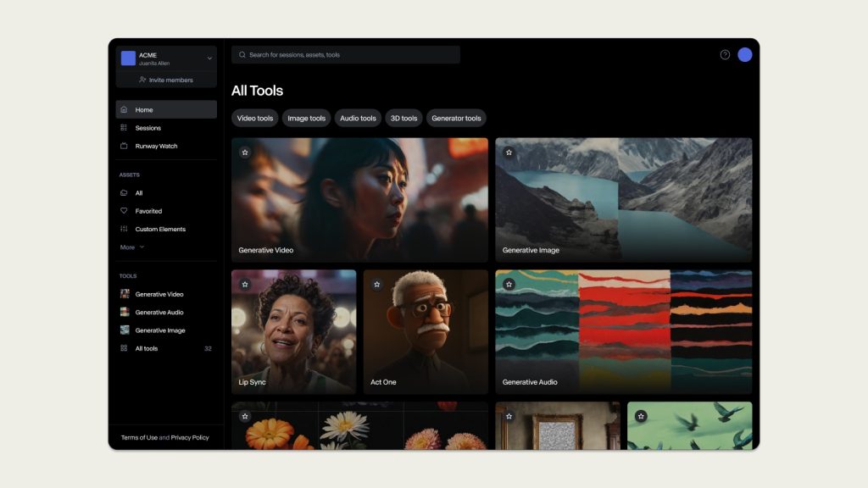Open Generative Image from Tools sidebar

click(x=166, y=330)
